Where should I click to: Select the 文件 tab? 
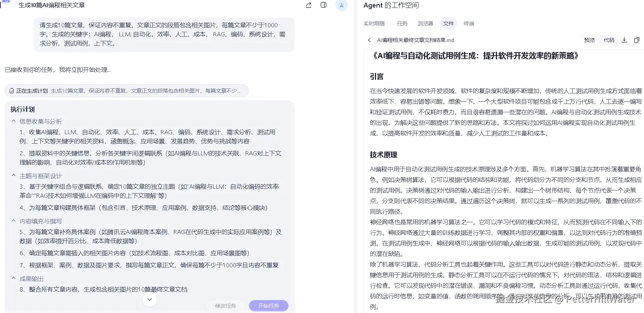tap(449, 23)
